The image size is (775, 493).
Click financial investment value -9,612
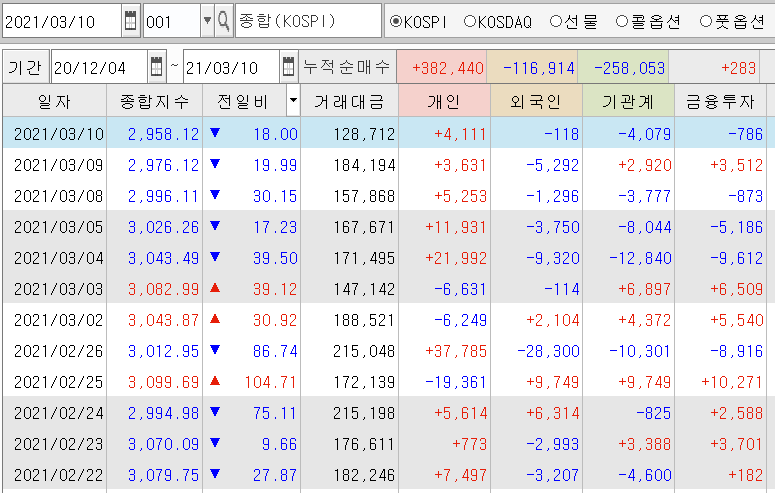click(x=736, y=258)
